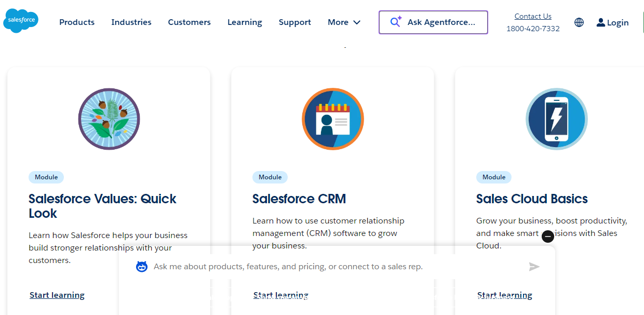The width and height of the screenshot is (644, 315).
Task: Click the Sales Cloud Basics phone badge
Action: coord(556,119)
